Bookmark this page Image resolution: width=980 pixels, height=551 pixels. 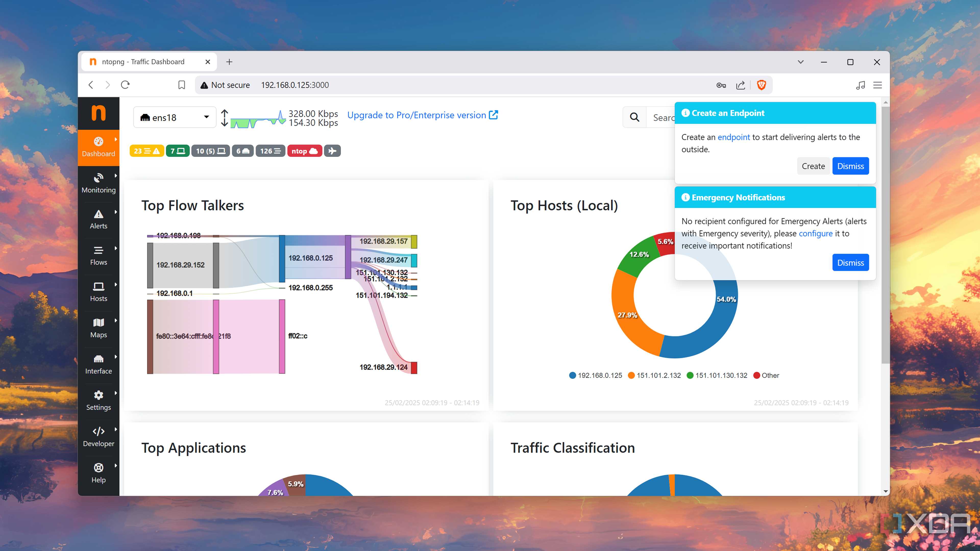coord(182,85)
